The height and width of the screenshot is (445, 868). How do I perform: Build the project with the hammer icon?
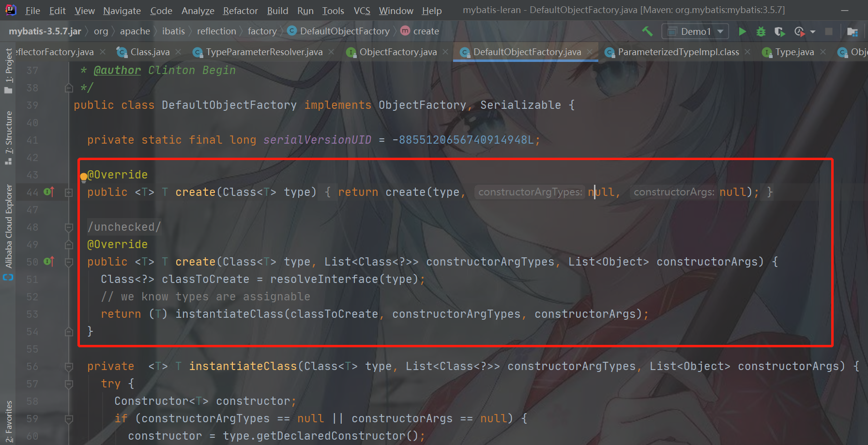tap(647, 31)
